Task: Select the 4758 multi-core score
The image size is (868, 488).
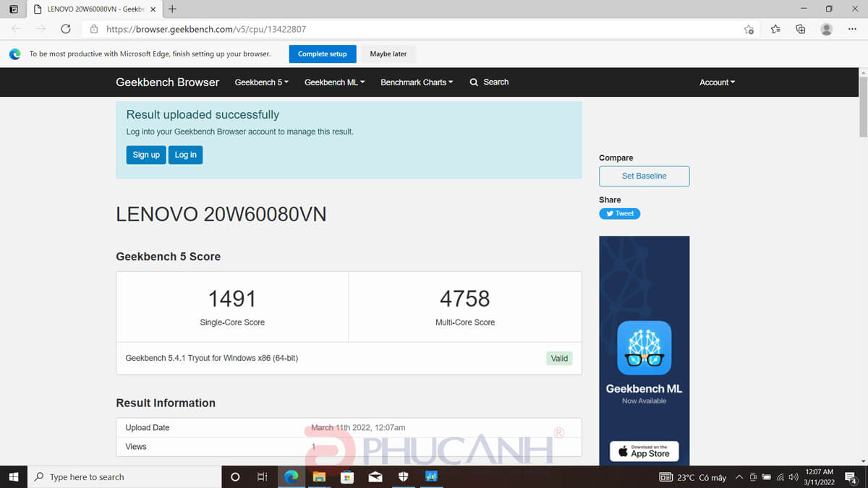Action: tap(464, 298)
